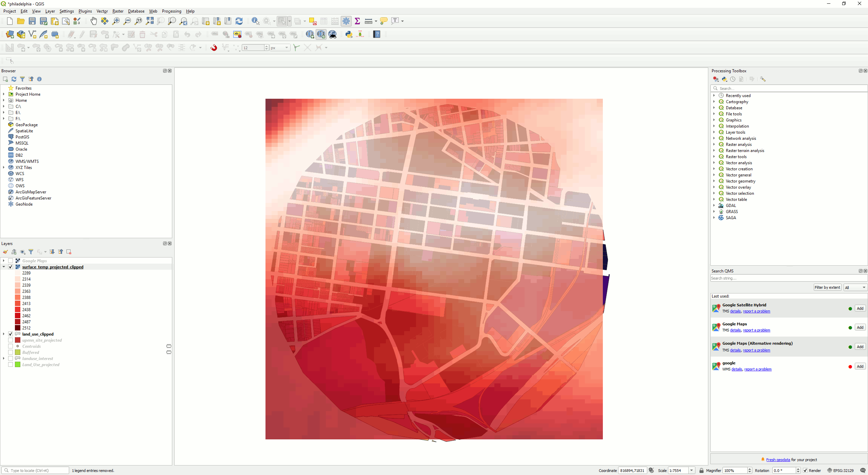Click the 2512 dark red legend swatch

pyautogui.click(x=18, y=328)
